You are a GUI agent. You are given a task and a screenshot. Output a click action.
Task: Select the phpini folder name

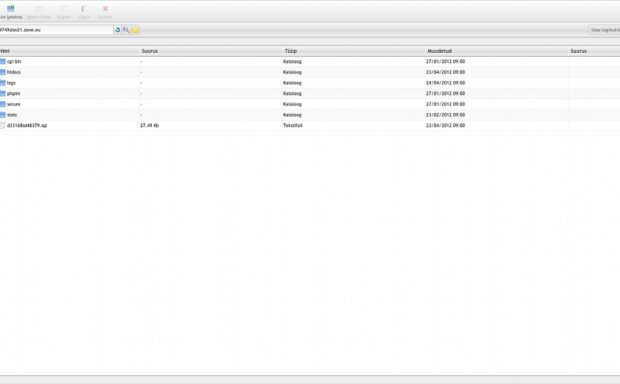13,94
